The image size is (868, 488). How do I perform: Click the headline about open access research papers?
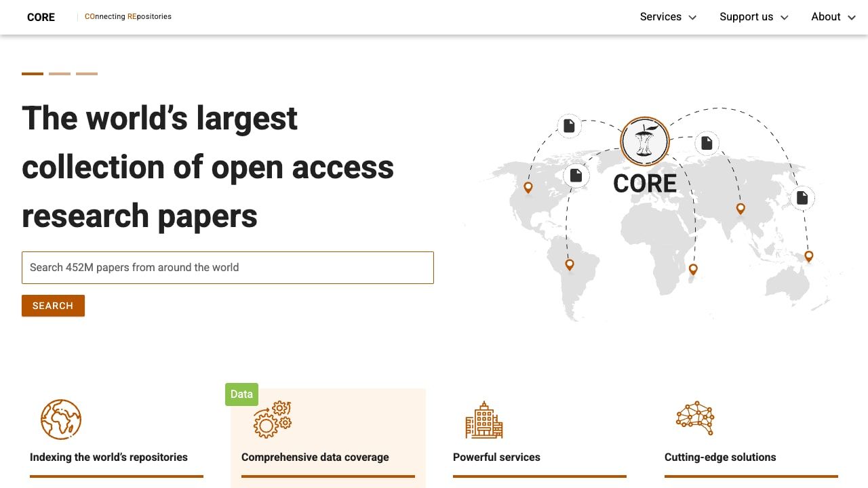(208, 167)
